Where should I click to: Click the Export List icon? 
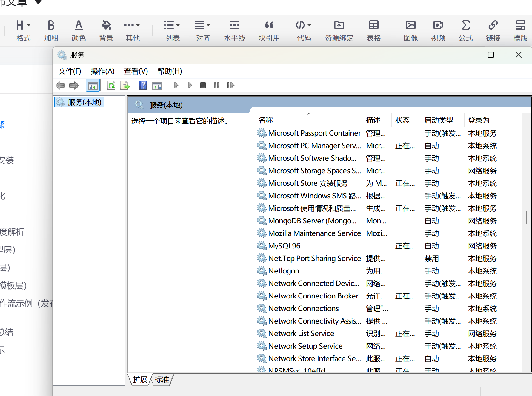coord(124,86)
